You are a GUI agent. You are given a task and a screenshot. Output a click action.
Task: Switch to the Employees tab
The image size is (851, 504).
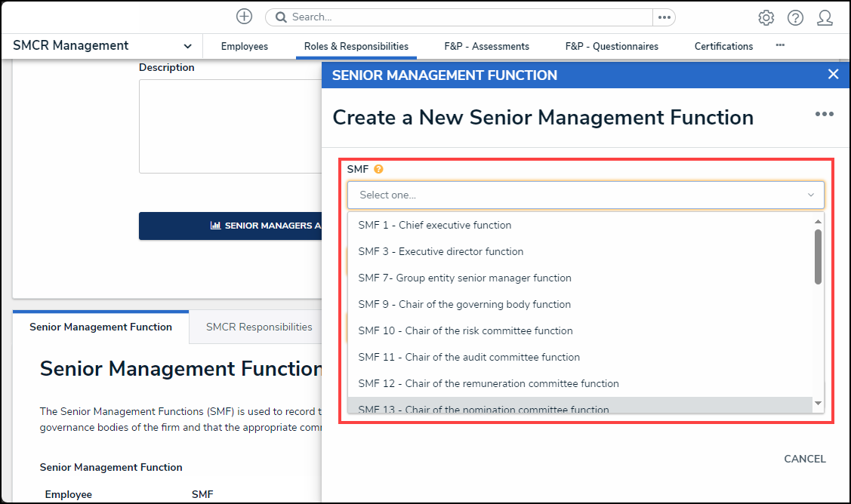[244, 46]
